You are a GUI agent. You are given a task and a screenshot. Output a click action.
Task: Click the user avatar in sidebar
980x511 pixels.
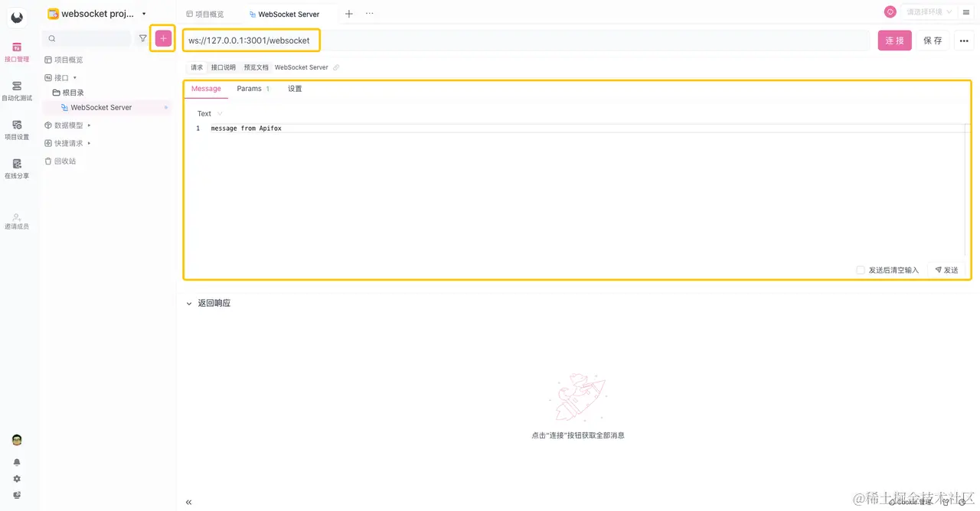point(17,440)
